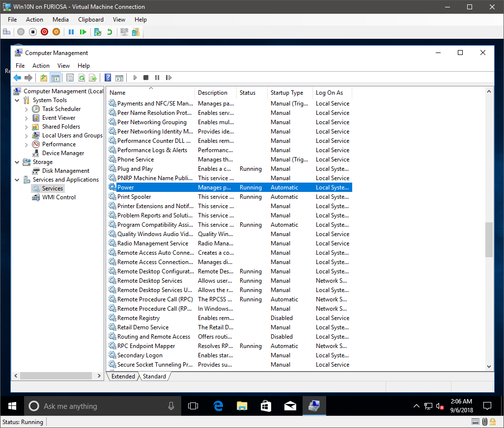Viewport: 504px width, 428px height.
Task: Click the vertical scrollbar thumb in services list
Action: point(489,240)
